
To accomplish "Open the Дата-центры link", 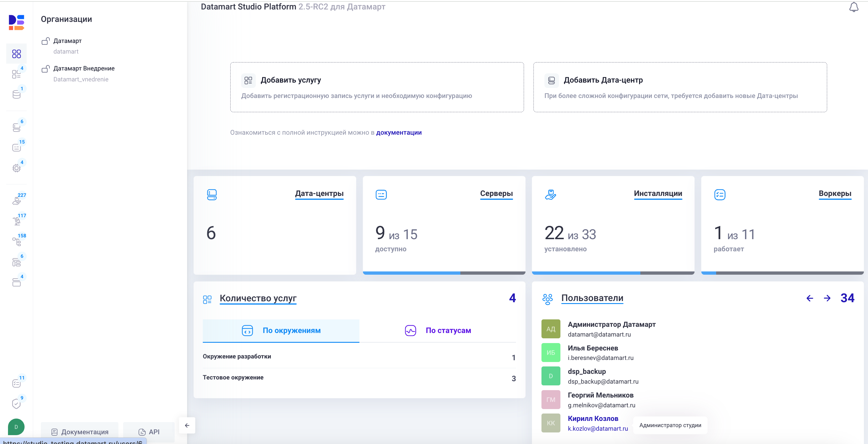I will pos(319,193).
